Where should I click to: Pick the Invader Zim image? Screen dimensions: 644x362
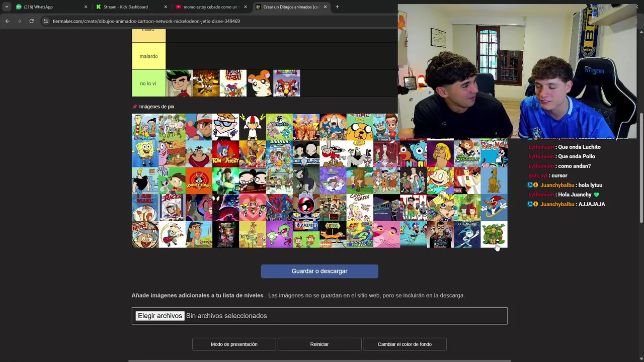click(x=279, y=234)
